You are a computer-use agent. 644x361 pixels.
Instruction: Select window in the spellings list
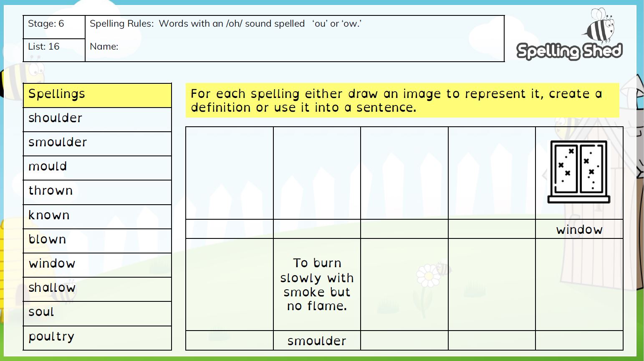coord(52,264)
